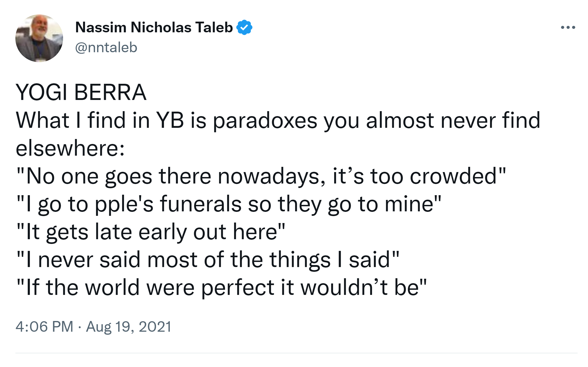This screenshot has width=588, height=367.
Task: Open Nassim Taleb's profile picture
Action: pyautogui.click(x=39, y=38)
